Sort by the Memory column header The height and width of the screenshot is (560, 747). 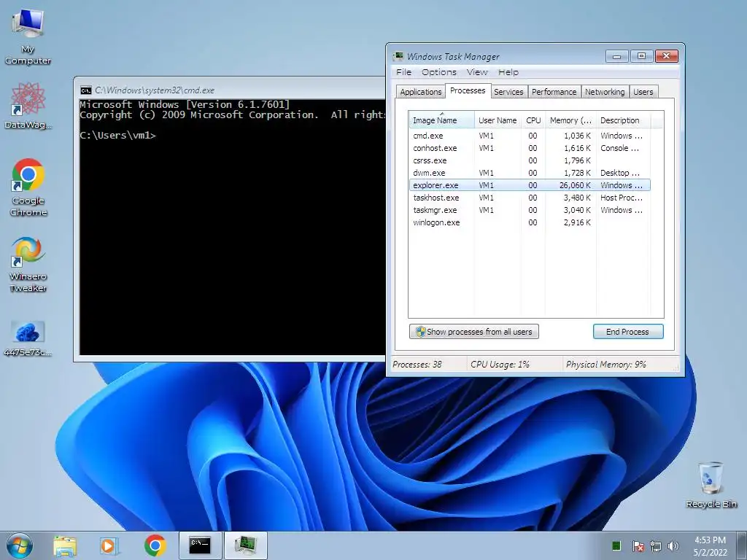(570, 120)
